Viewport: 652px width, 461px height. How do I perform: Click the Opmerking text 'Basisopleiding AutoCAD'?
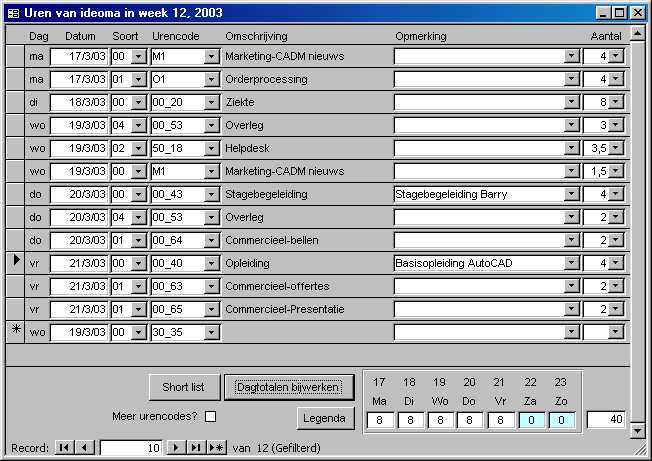point(454,263)
